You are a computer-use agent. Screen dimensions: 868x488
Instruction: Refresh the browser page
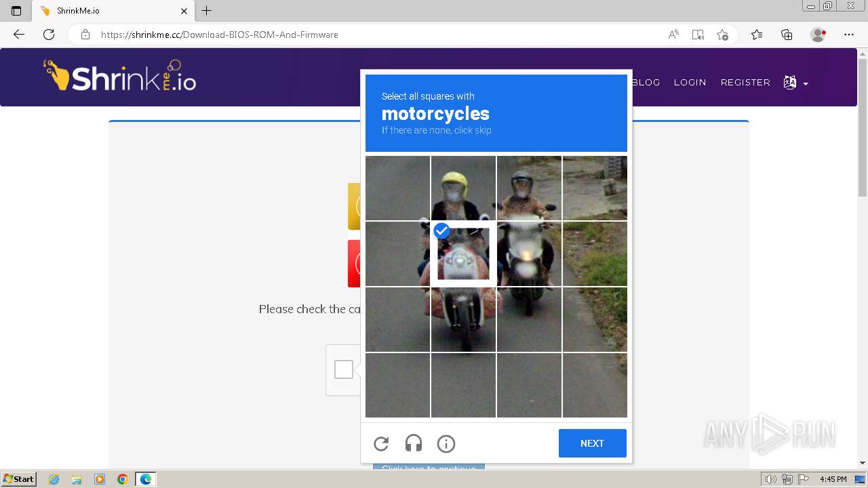coord(49,35)
